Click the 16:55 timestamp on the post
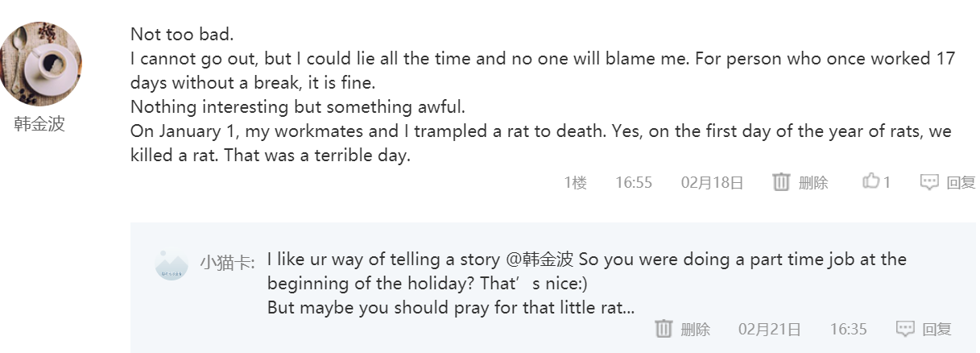This screenshot has height=353, width=980. [634, 183]
